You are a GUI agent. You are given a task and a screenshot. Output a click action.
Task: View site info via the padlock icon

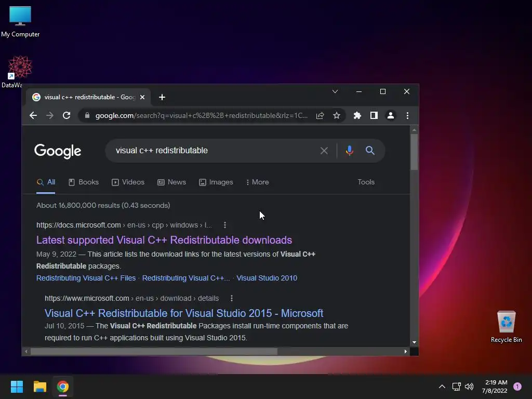pyautogui.click(x=87, y=115)
